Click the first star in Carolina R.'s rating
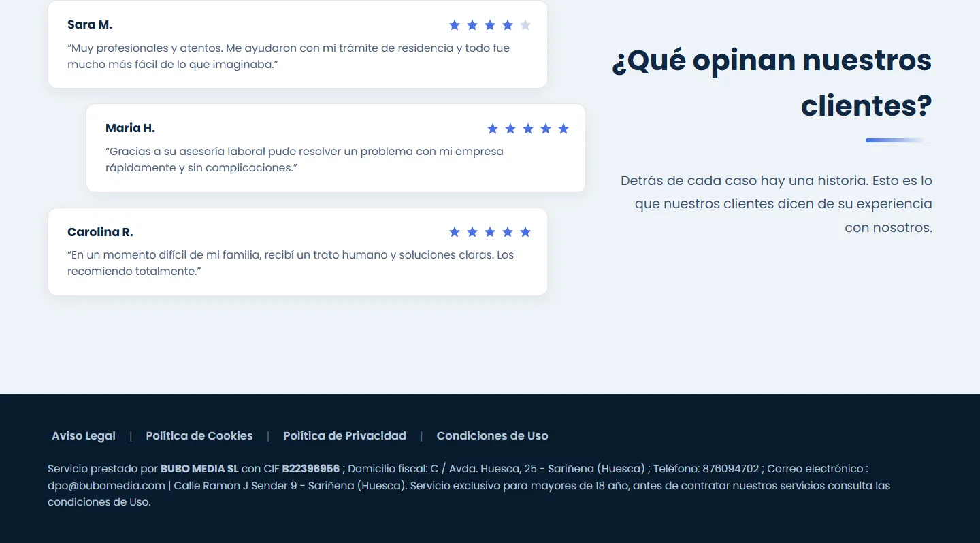Image resolution: width=980 pixels, height=543 pixels. (455, 232)
